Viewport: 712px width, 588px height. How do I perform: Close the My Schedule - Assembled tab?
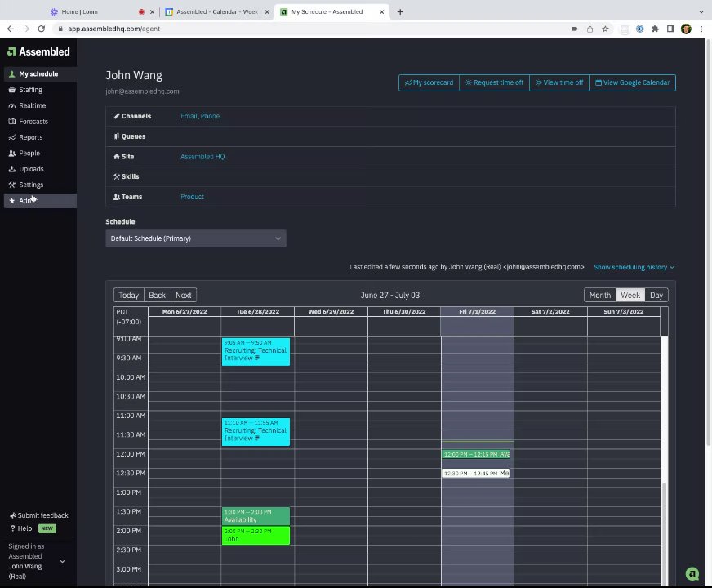click(382, 11)
